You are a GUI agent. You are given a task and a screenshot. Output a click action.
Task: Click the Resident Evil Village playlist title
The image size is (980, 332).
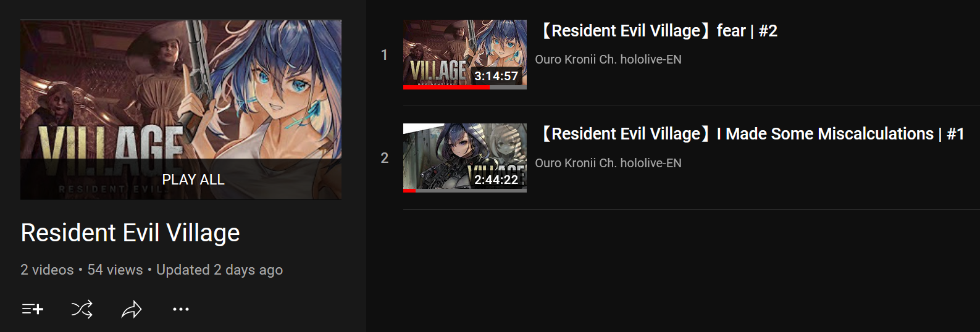(130, 233)
